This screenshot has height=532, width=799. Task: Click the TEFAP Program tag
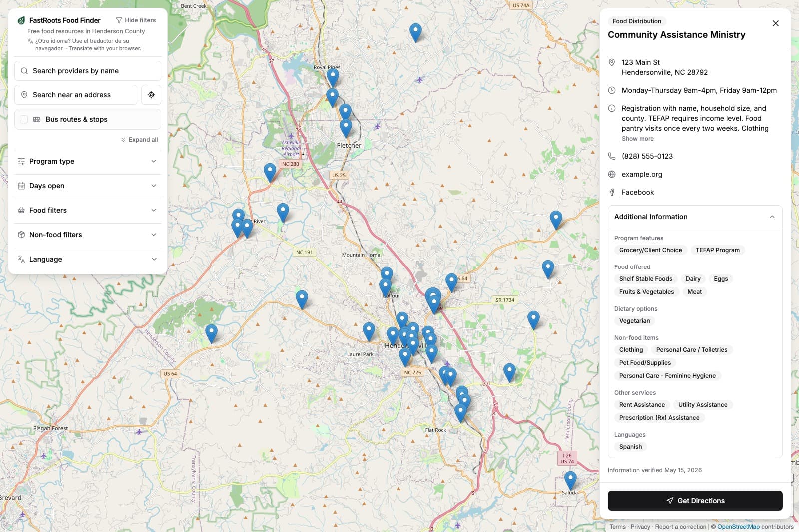[718, 250]
